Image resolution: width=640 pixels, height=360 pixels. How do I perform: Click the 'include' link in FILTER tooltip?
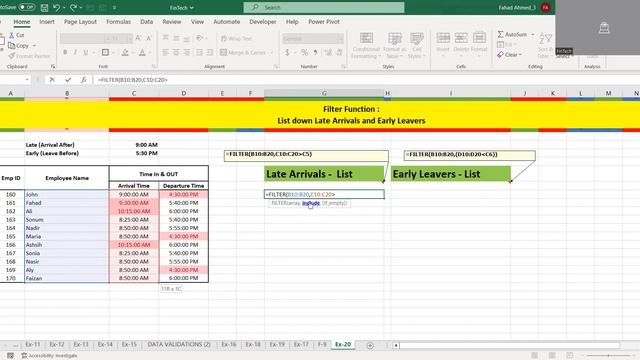311,203
